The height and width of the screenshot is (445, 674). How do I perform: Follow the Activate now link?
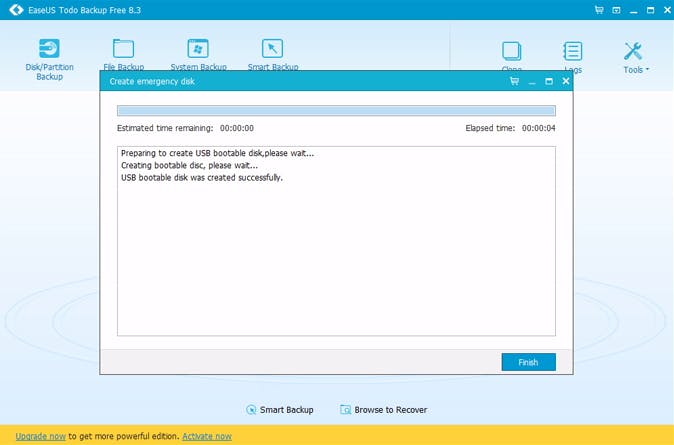click(x=207, y=436)
